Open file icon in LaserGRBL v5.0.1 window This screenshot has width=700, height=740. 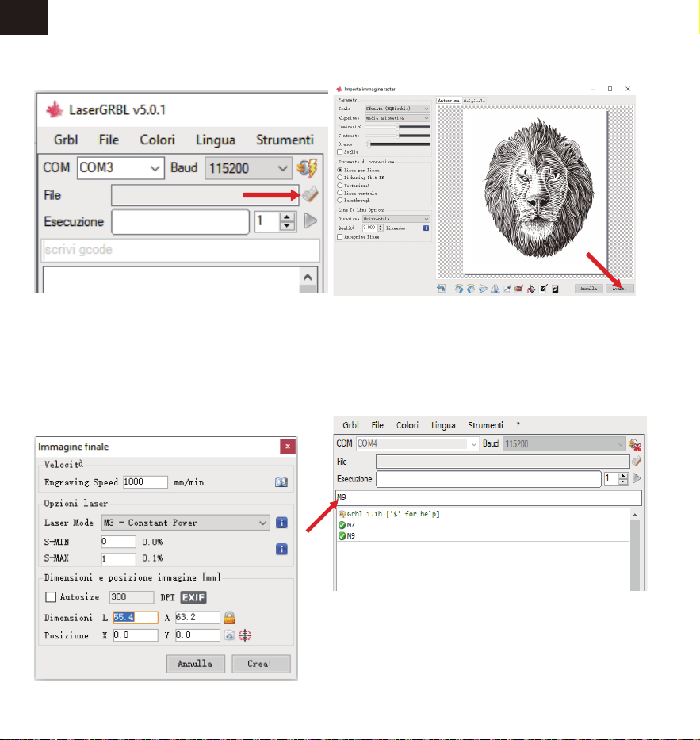(311, 194)
